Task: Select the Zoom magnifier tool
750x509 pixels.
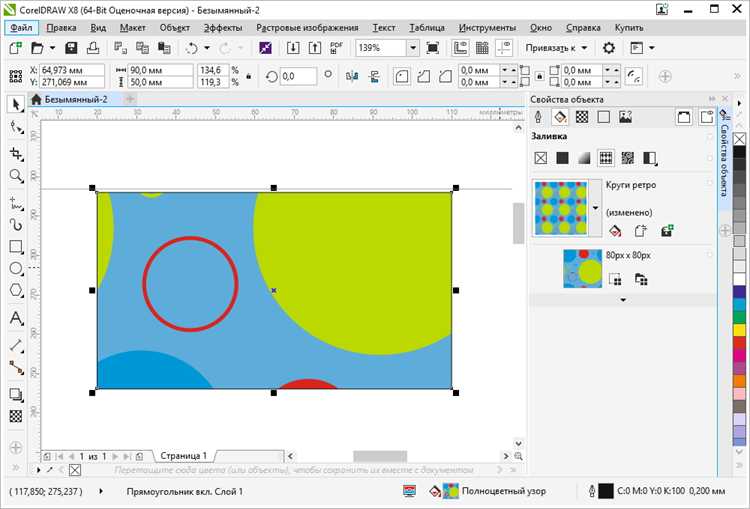Action: pyautogui.click(x=16, y=176)
